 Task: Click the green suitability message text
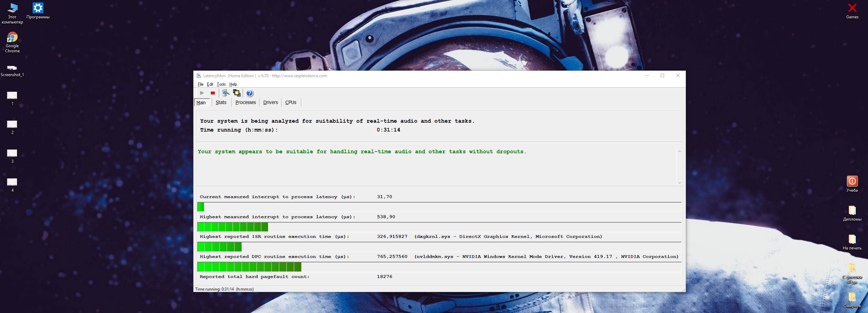click(362, 152)
